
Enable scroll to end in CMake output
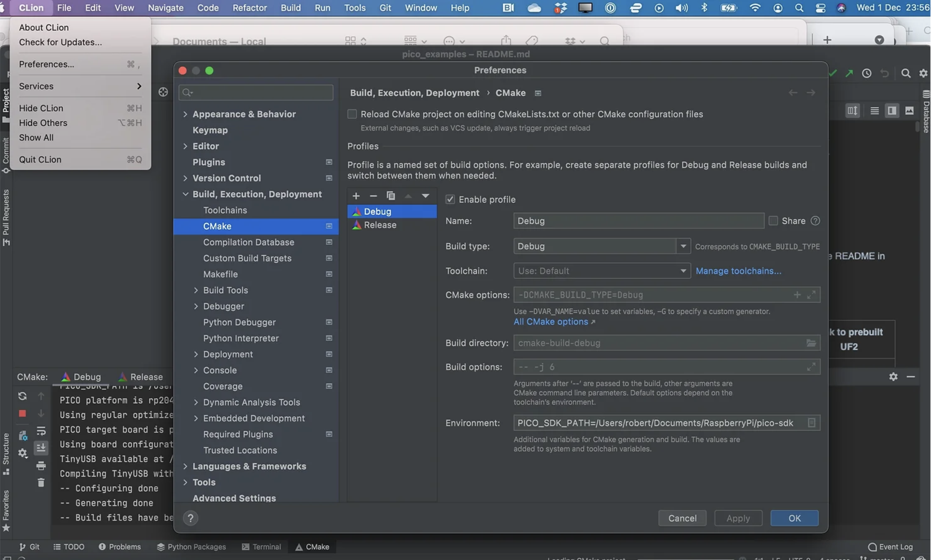(x=41, y=448)
